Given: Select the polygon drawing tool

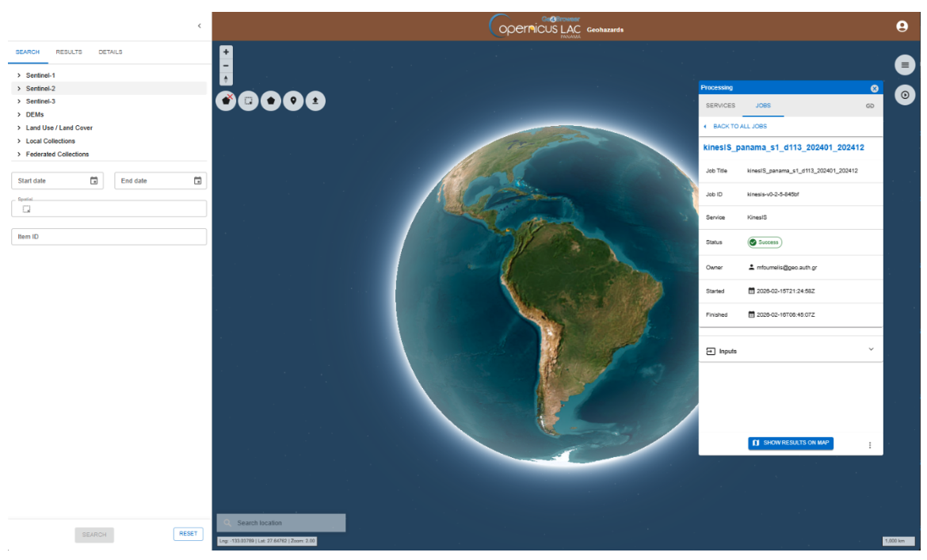Looking at the screenshot, I should click(x=271, y=101).
